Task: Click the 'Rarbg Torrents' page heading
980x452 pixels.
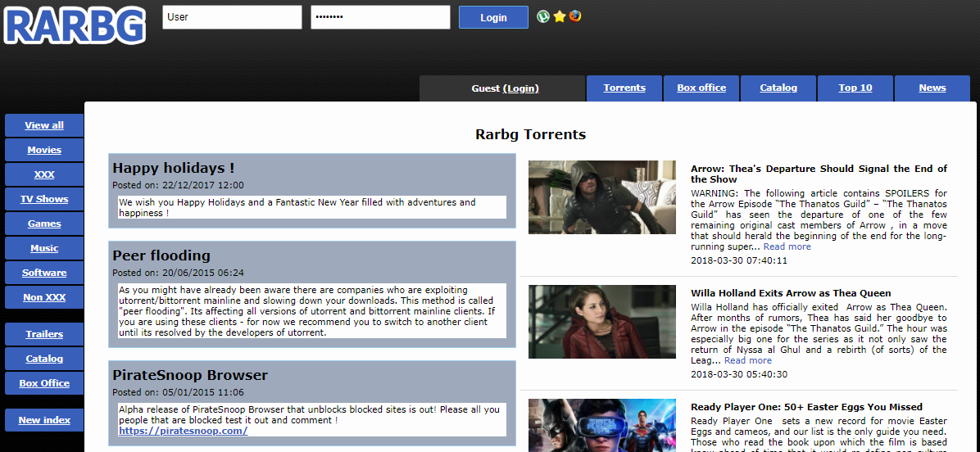Action: (x=531, y=134)
